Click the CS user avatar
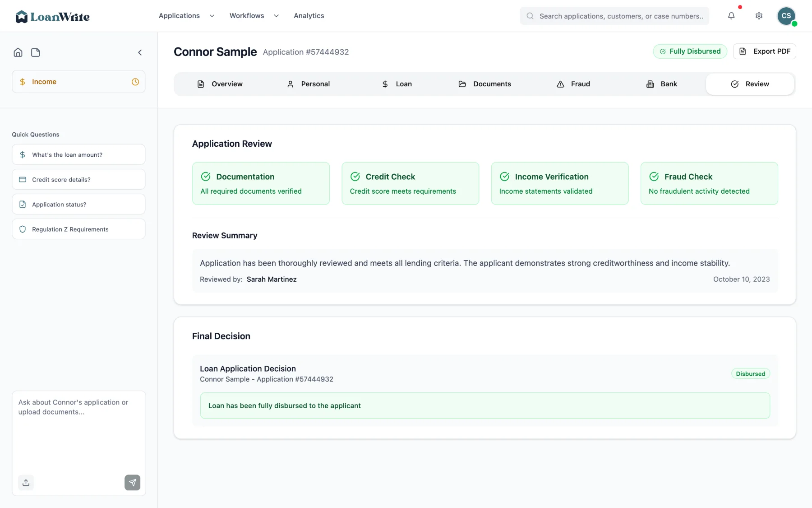Screen dimensions: 812x508 click(786, 16)
